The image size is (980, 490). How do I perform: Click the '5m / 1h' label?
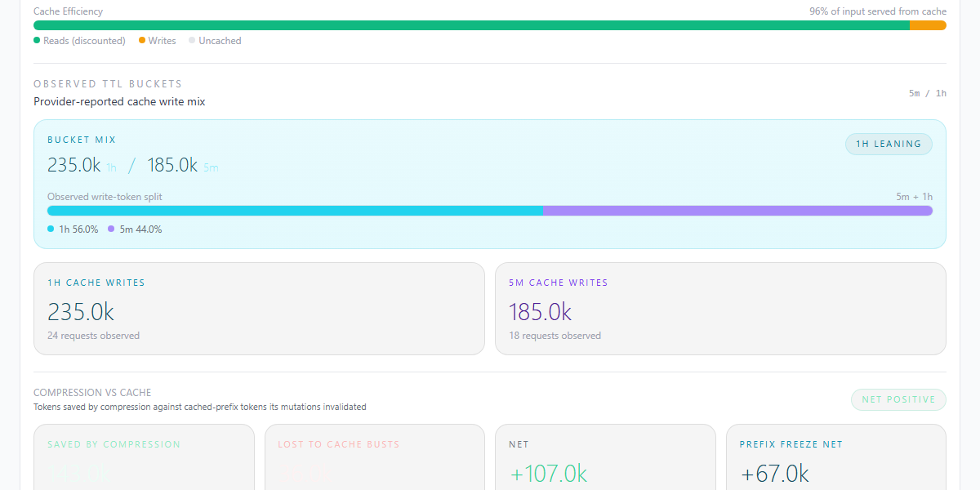(x=928, y=93)
